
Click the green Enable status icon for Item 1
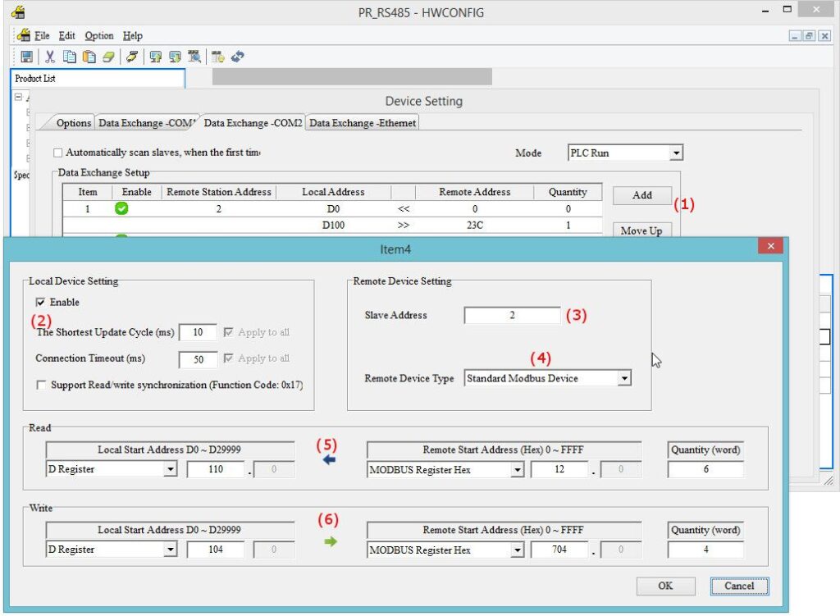point(121,208)
